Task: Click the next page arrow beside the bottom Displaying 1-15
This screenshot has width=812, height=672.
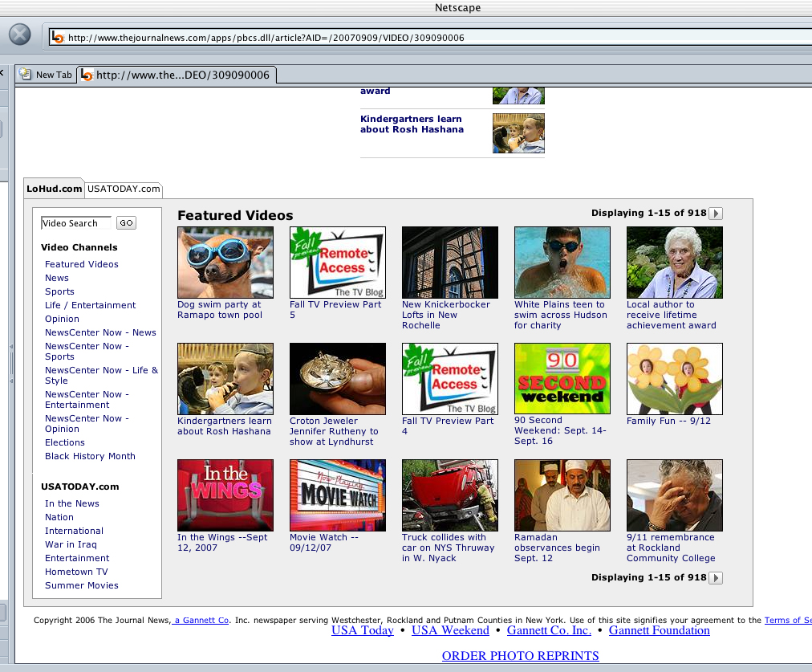Action: click(716, 578)
